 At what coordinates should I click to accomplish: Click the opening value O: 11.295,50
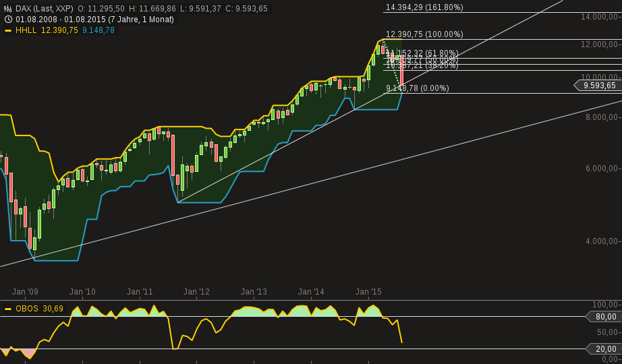101,8
